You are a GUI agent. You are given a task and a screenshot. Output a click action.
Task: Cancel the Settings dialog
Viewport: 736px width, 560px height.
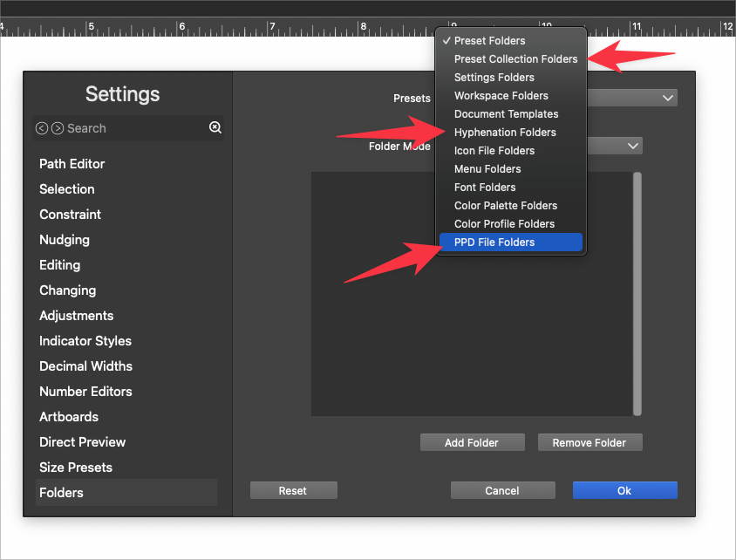(502, 491)
